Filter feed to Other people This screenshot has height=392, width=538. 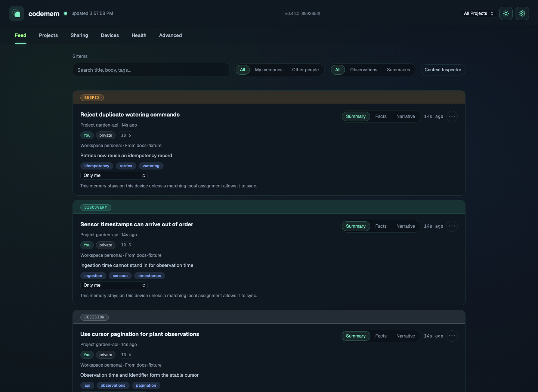tap(305, 70)
